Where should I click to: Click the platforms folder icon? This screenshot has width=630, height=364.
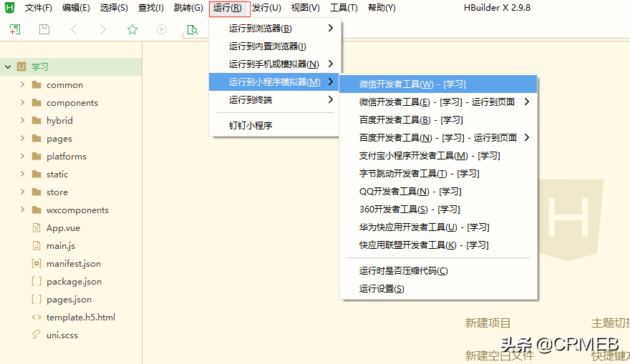37,156
